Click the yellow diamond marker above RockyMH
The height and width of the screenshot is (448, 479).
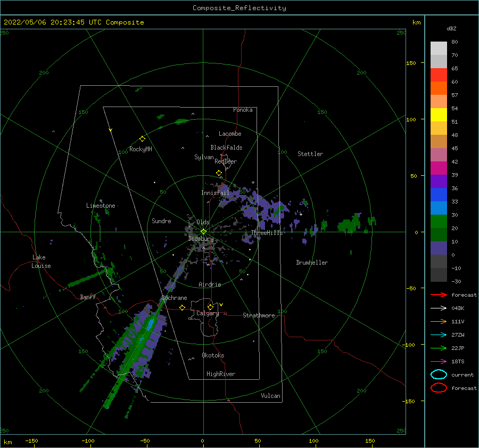click(x=142, y=139)
